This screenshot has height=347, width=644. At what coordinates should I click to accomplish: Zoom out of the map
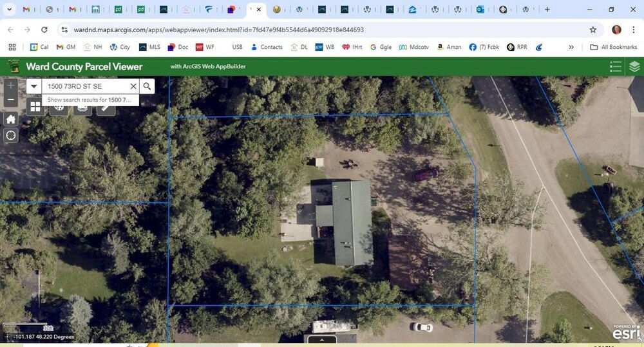pos(11,100)
